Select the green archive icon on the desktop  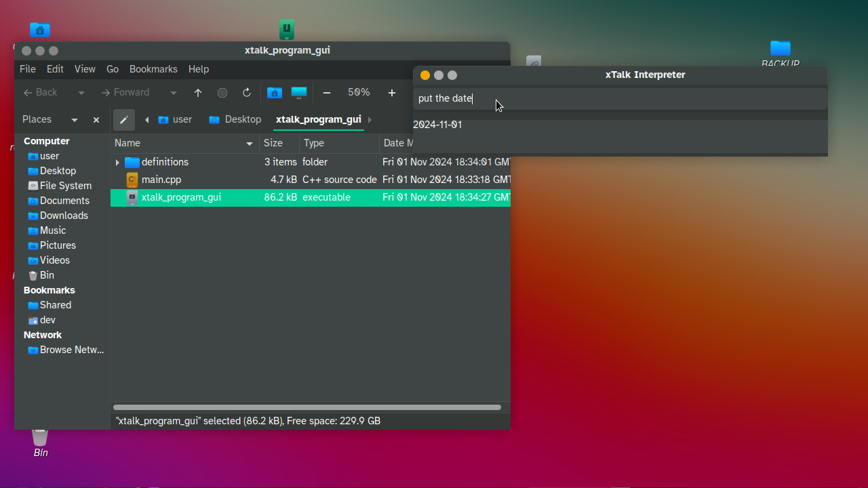pos(287,29)
